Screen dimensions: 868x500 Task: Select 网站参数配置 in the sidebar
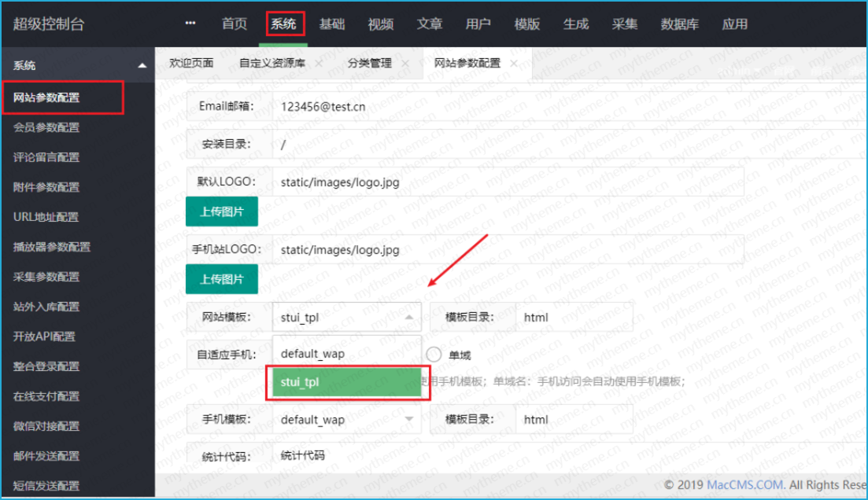[x=46, y=98]
